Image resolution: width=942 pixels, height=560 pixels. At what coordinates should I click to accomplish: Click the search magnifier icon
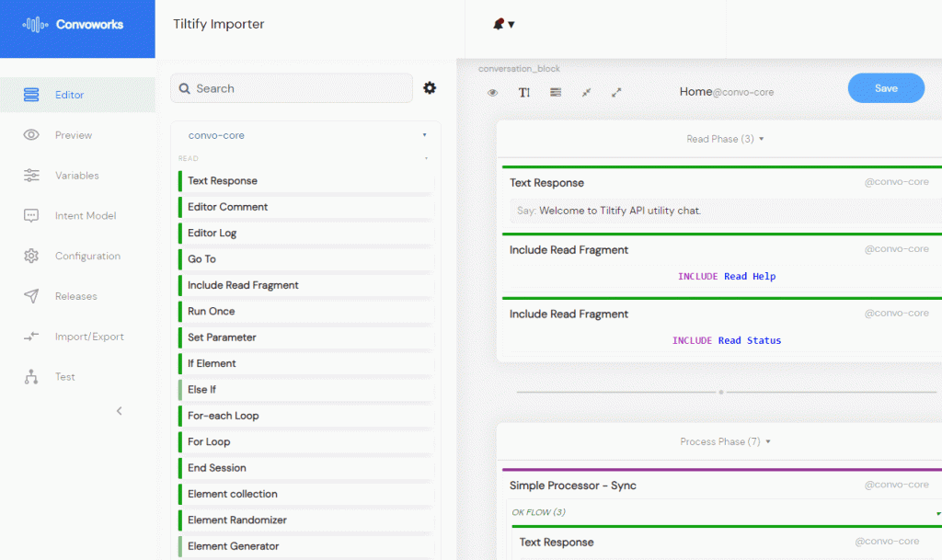[184, 89]
